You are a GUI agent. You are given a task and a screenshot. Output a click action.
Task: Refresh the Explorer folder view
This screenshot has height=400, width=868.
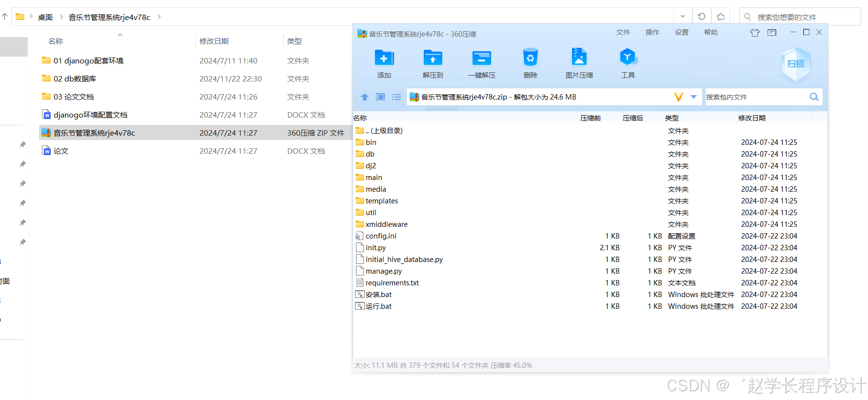tap(702, 17)
